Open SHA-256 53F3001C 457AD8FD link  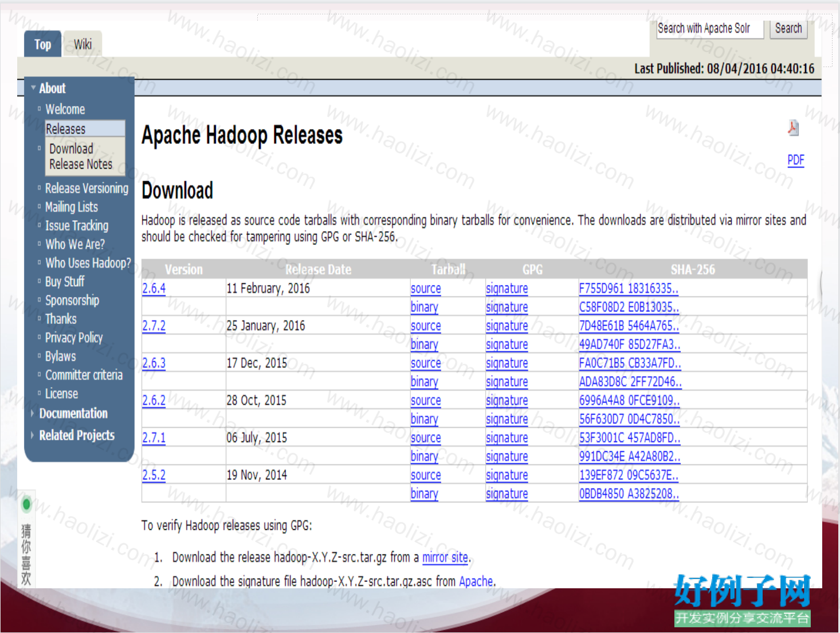(630, 437)
